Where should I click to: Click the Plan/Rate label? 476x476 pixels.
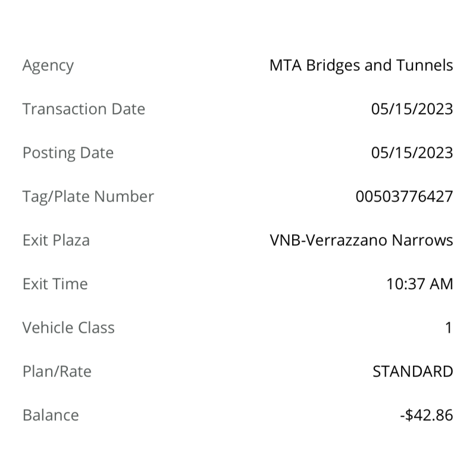(57, 371)
